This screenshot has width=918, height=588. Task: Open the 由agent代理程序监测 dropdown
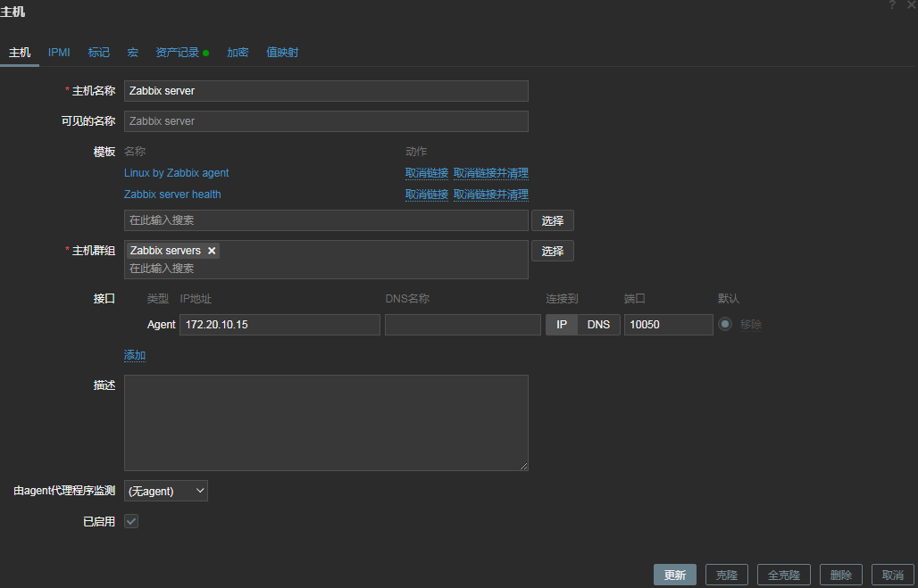click(166, 491)
